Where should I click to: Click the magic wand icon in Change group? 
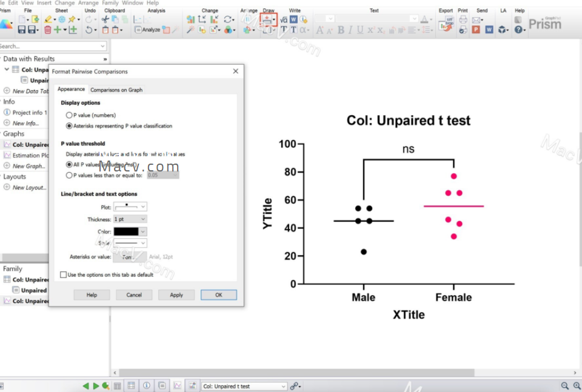190,30
